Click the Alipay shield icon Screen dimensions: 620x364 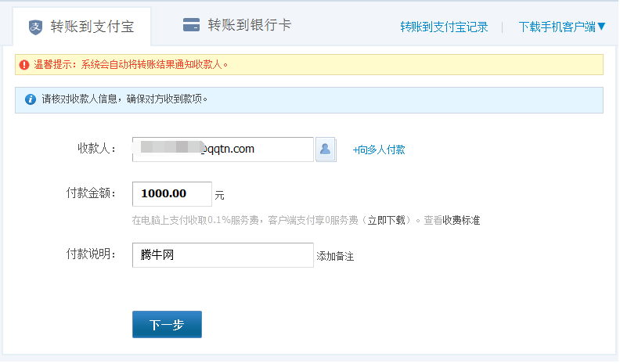tap(35, 27)
